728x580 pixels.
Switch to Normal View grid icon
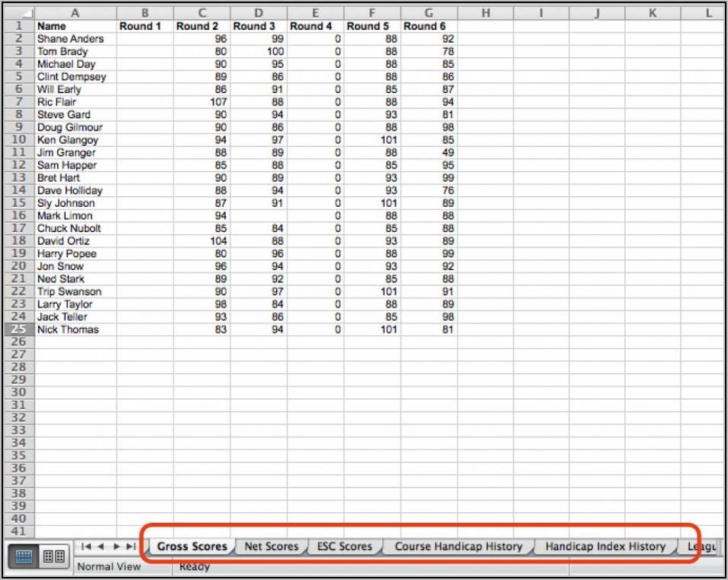(x=24, y=556)
